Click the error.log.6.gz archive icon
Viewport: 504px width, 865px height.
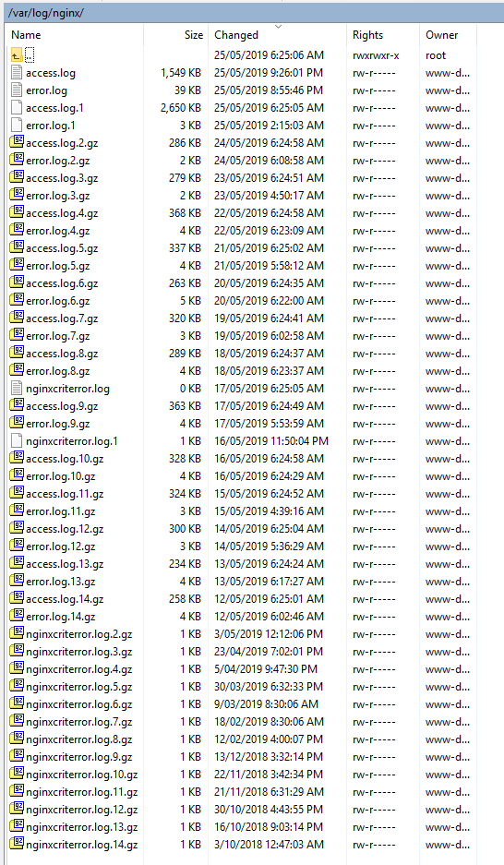(x=18, y=301)
